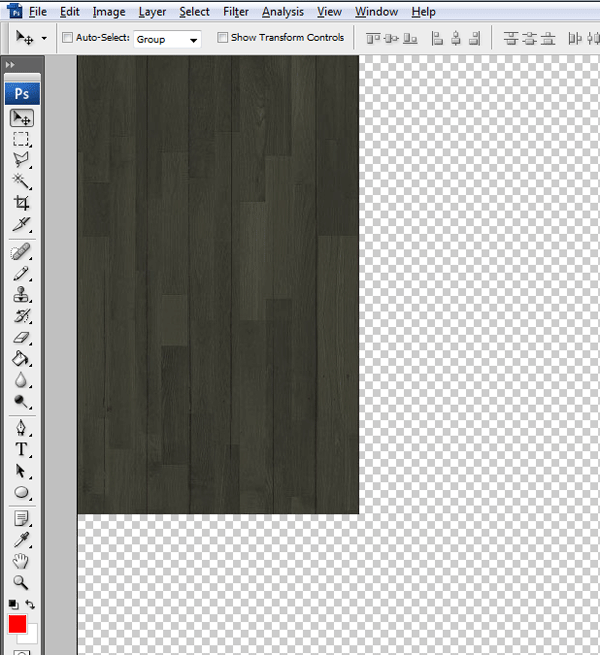Reset default foreground and background colors
600x655 pixels.
tap(13, 604)
